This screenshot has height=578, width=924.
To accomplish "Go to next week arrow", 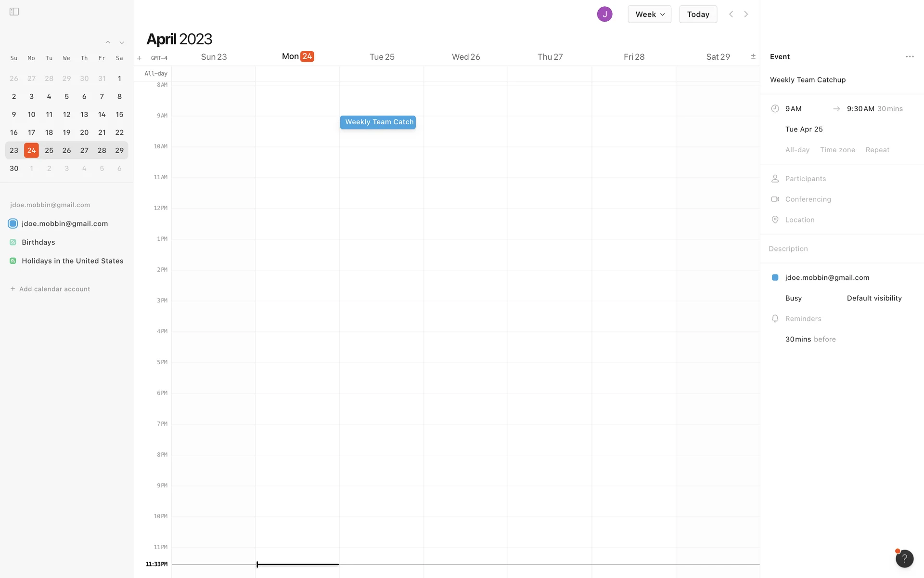I will pyautogui.click(x=746, y=14).
